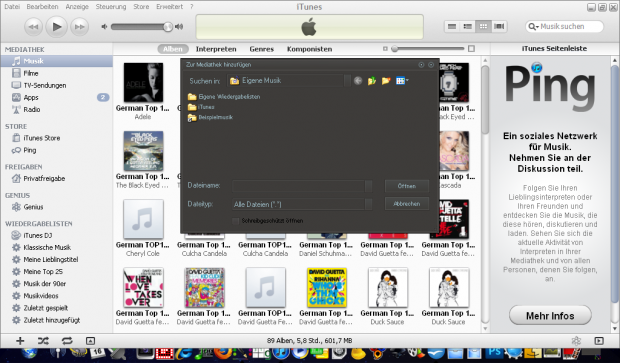Open Privatfreigabe in the sidebar
The width and height of the screenshot is (620, 363).
tap(57, 178)
